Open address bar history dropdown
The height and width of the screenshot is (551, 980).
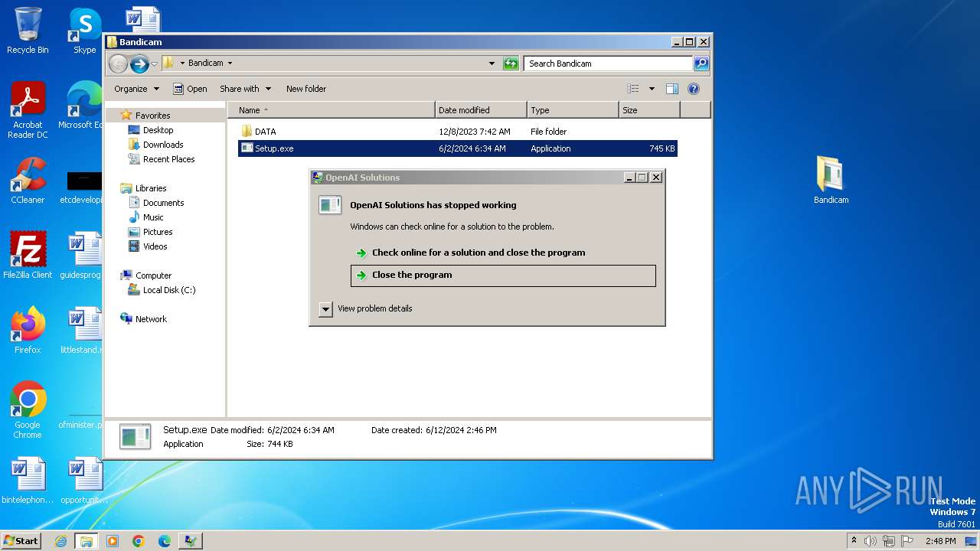(492, 64)
